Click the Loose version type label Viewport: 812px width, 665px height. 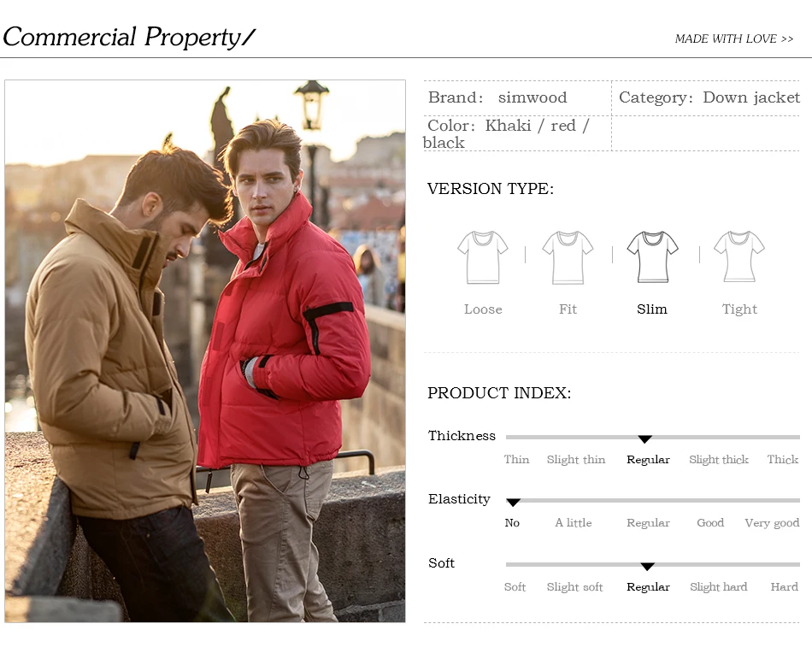point(483,309)
